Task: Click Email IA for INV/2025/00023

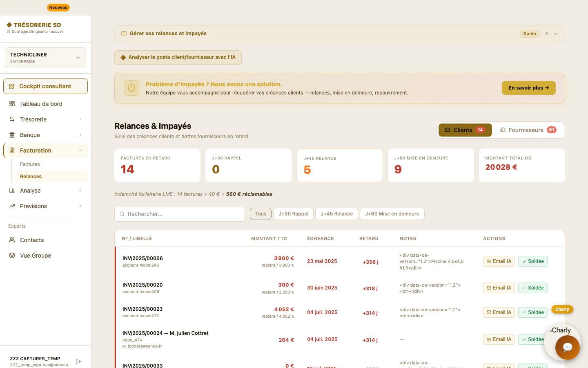Action: [x=499, y=312]
